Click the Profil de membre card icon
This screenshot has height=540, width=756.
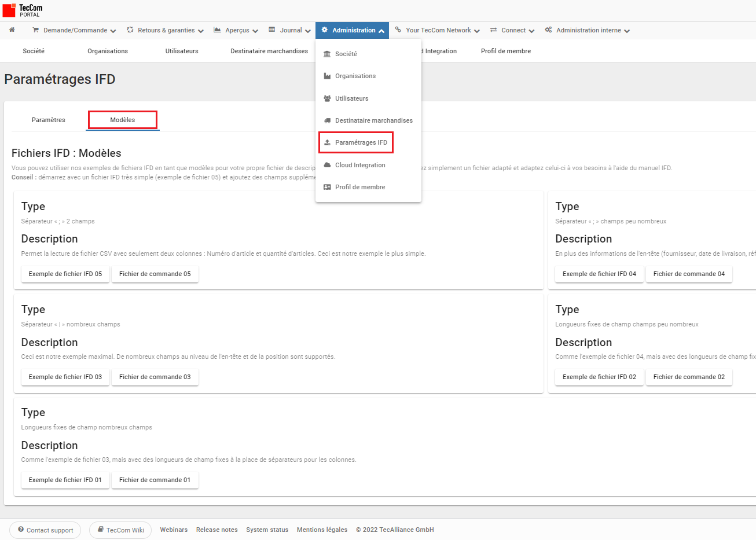327,187
